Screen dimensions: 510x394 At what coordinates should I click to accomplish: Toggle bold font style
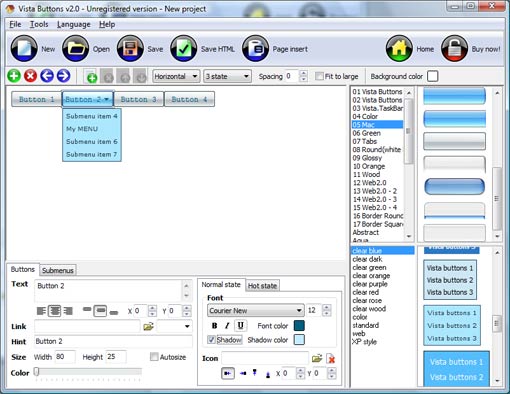[214, 325]
